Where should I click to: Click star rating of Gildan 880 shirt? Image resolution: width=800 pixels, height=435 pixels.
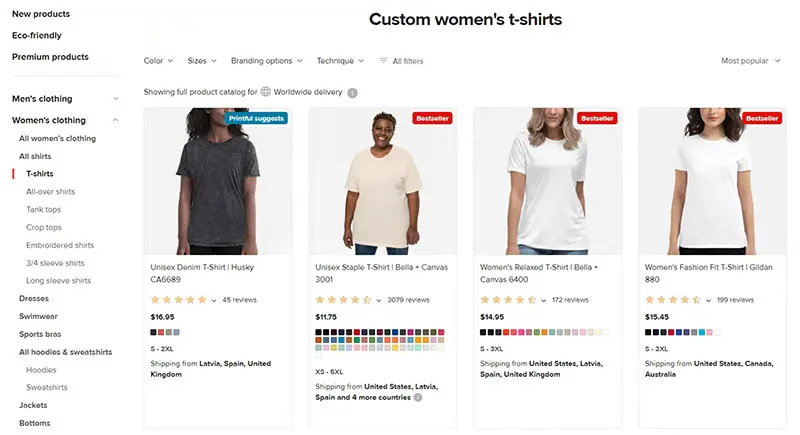tap(673, 300)
